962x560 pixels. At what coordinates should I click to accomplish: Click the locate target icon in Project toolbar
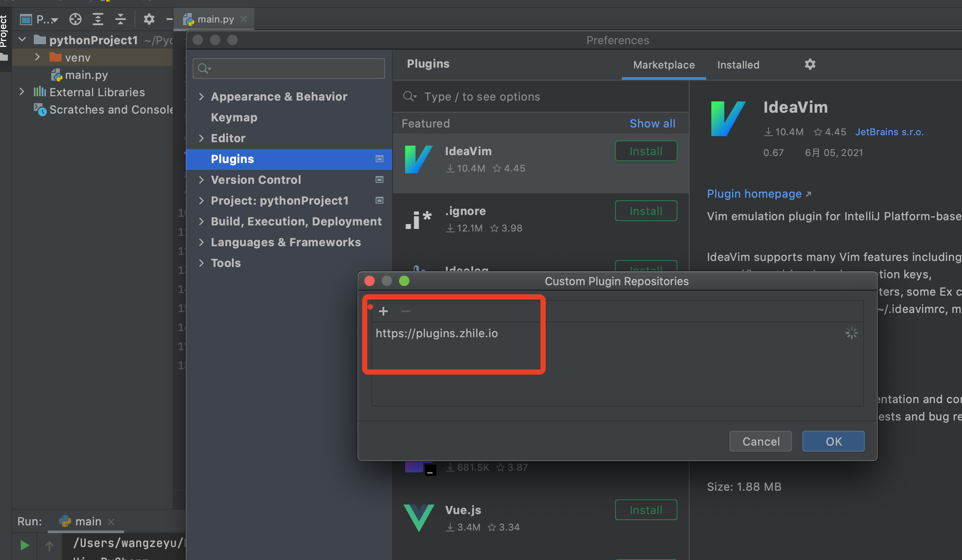coord(75,19)
